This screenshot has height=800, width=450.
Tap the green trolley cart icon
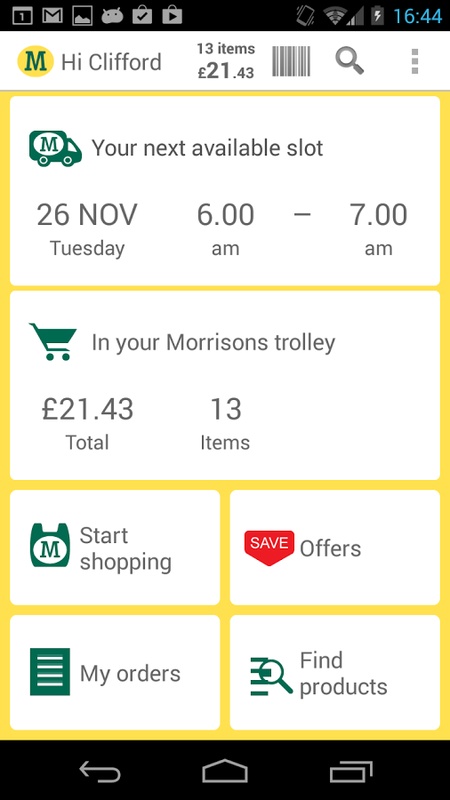pos(53,342)
